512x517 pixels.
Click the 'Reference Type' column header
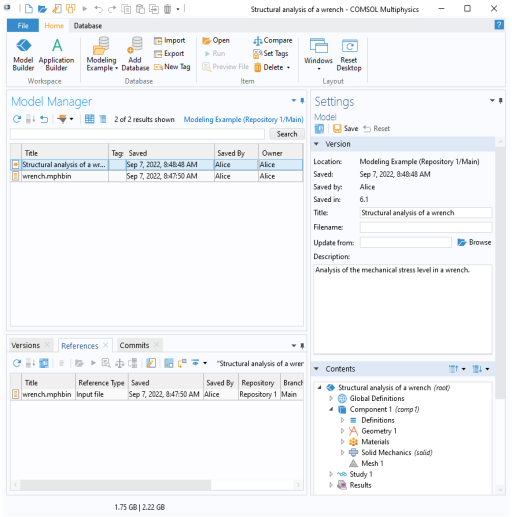[101, 383]
